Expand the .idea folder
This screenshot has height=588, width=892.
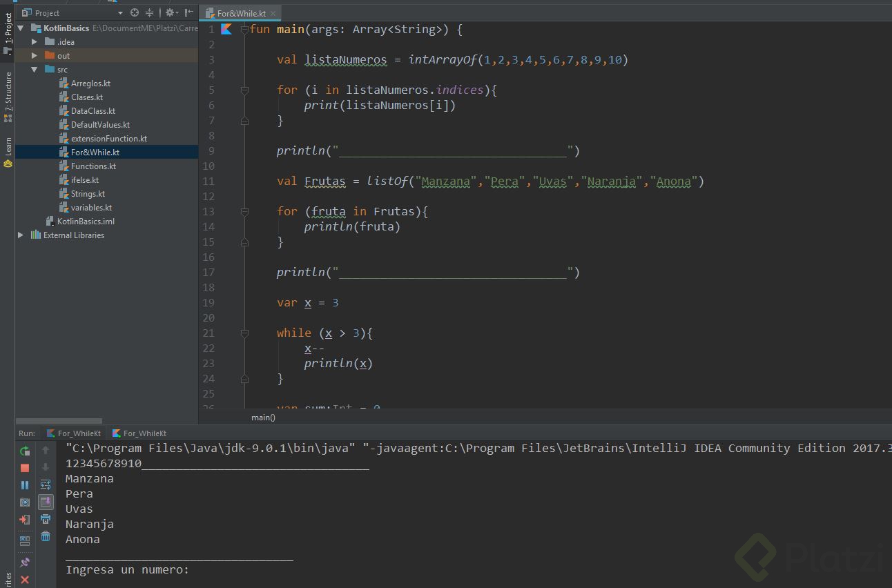(35, 42)
